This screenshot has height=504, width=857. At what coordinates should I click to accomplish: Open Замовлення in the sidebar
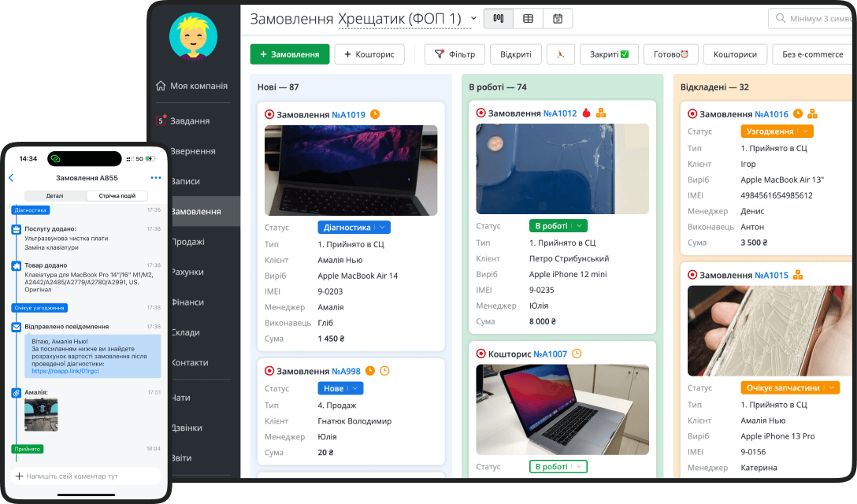point(196,211)
